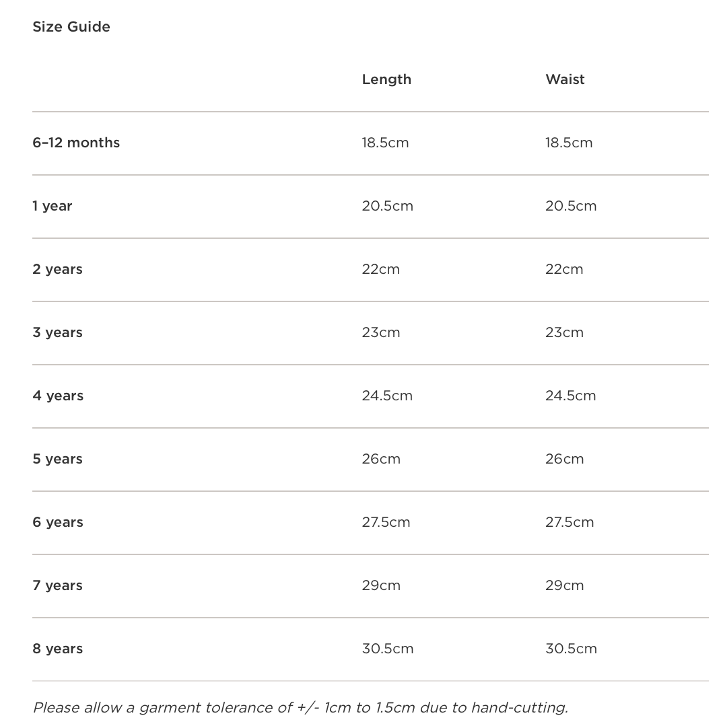Click the garment tolerance note text
This screenshot has height=728, width=723.
coord(300,708)
